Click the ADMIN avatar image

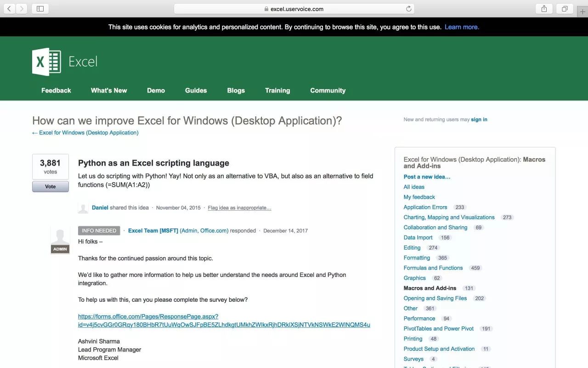[x=60, y=240]
